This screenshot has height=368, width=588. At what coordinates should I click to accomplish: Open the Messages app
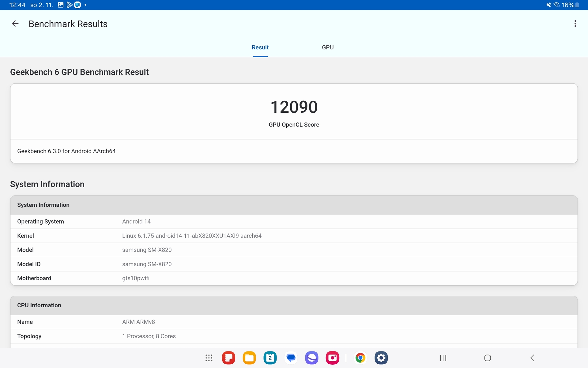coord(291,358)
